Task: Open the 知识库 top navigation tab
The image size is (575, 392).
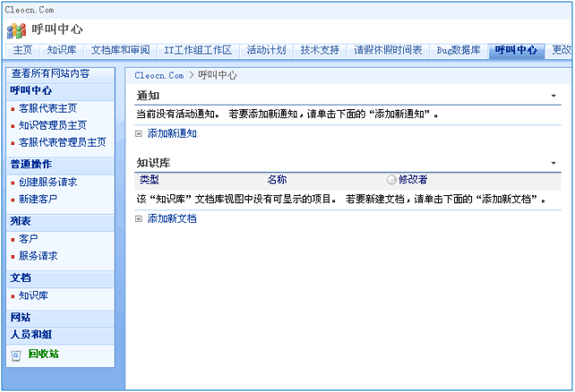Action: [62, 50]
